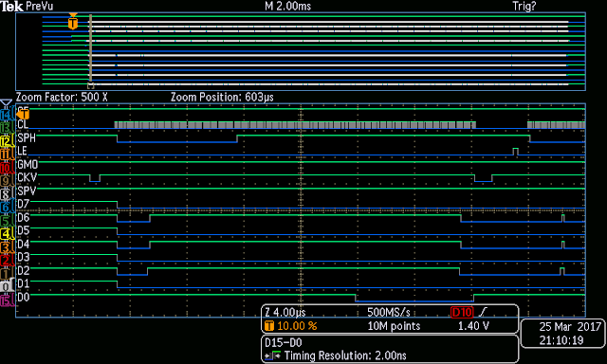Click the 1.40 V trigger threshold value
The height and width of the screenshot is (364, 607).
coord(473,326)
